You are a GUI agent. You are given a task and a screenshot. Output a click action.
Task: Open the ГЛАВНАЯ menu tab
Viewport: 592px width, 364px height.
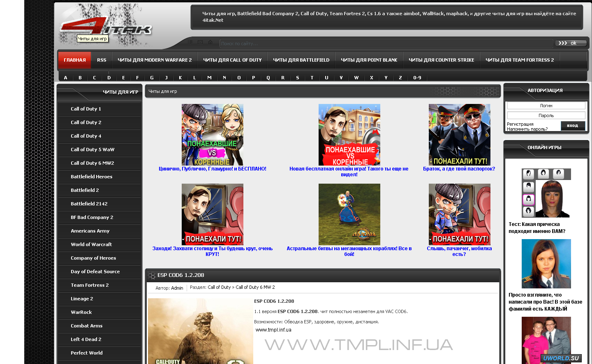click(x=74, y=60)
